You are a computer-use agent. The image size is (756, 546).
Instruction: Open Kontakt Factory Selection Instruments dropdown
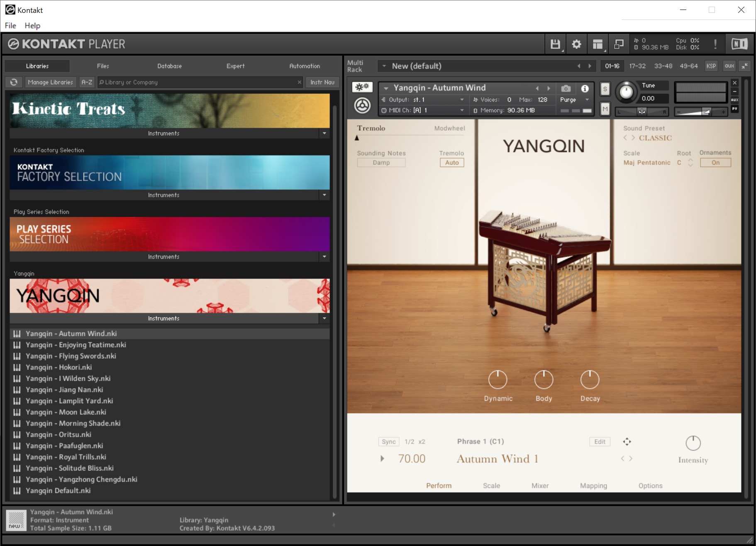[x=324, y=195]
